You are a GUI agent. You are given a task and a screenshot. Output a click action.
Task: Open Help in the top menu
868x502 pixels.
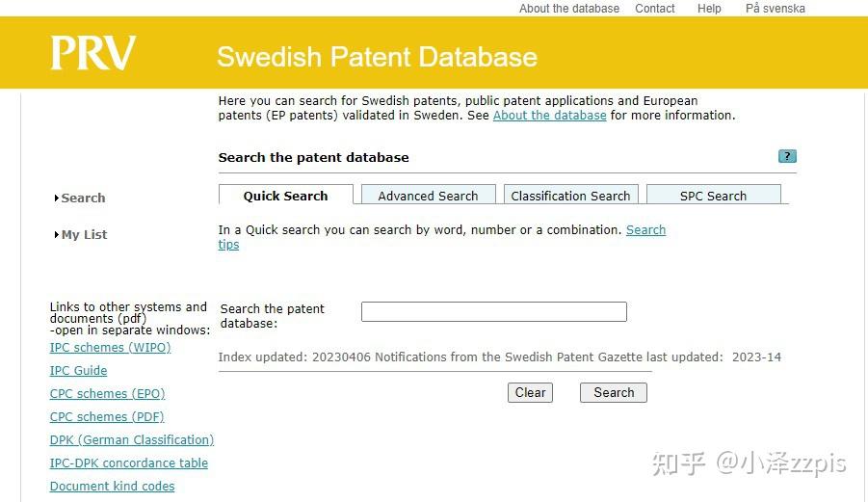[x=709, y=9]
